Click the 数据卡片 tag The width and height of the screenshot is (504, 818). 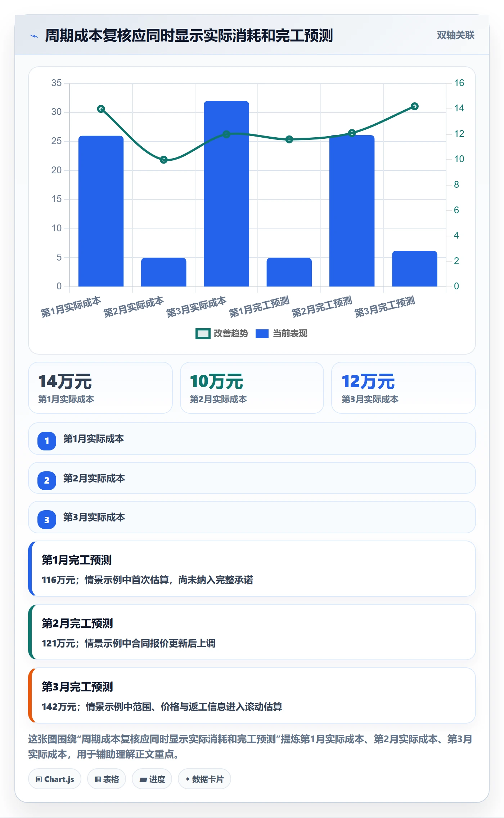pyautogui.click(x=204, y=779)
